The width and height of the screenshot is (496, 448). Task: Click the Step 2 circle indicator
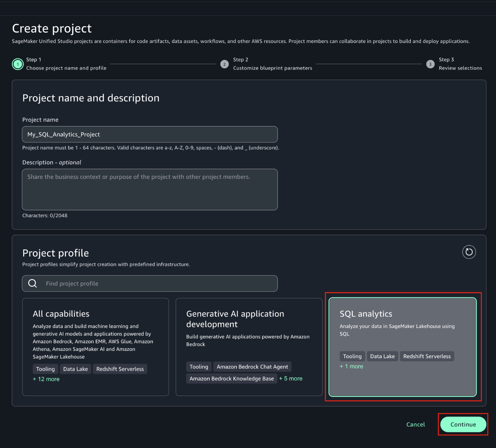tap(224, 64)
